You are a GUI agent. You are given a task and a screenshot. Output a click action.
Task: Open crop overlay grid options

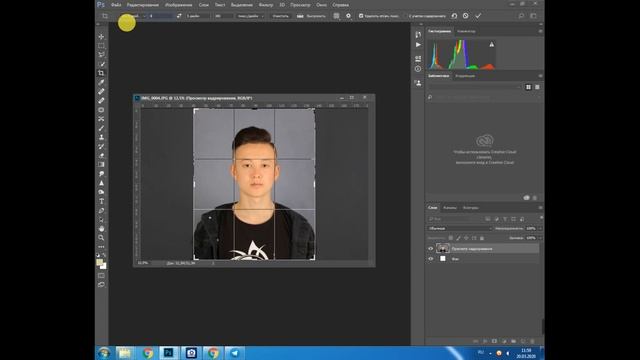click(336, 16)
